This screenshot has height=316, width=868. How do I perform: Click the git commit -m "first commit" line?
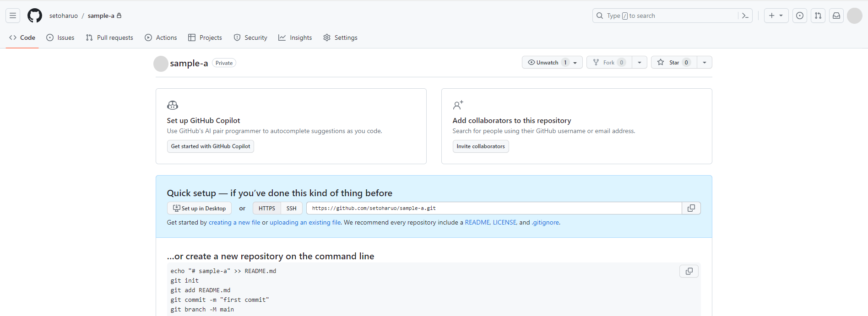(220, 300)
